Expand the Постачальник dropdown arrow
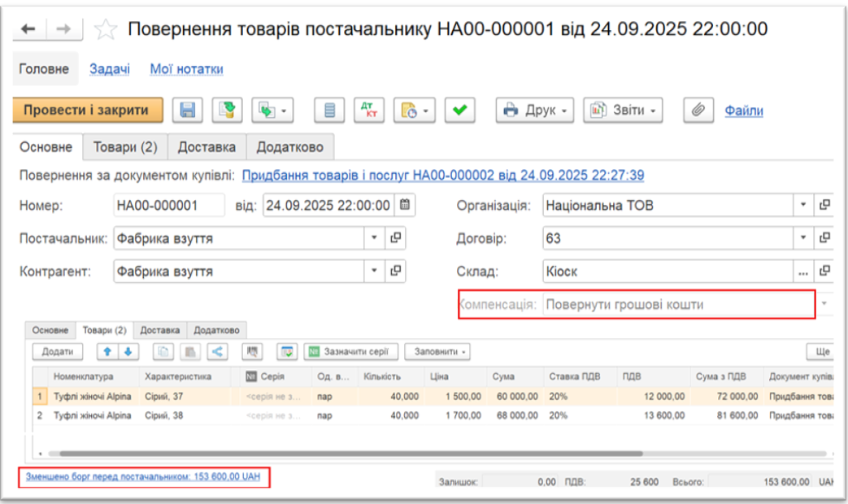 pos(374,238)
